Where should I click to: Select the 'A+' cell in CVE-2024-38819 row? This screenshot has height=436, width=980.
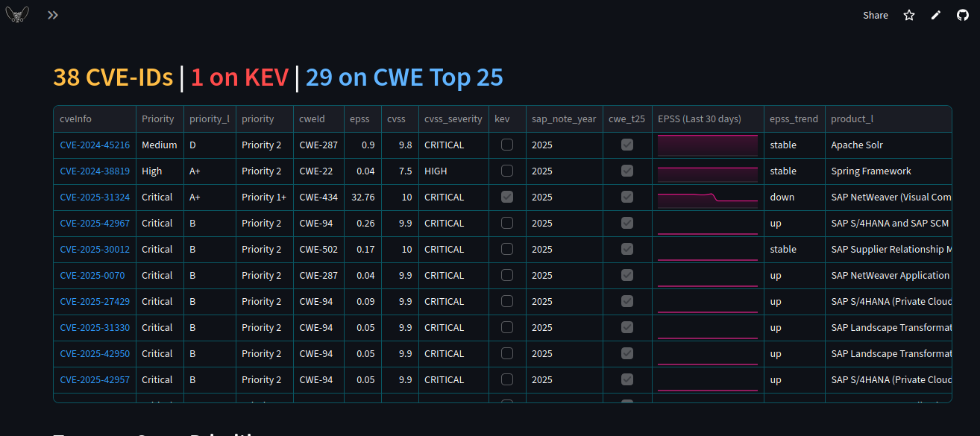click(210, 171)
